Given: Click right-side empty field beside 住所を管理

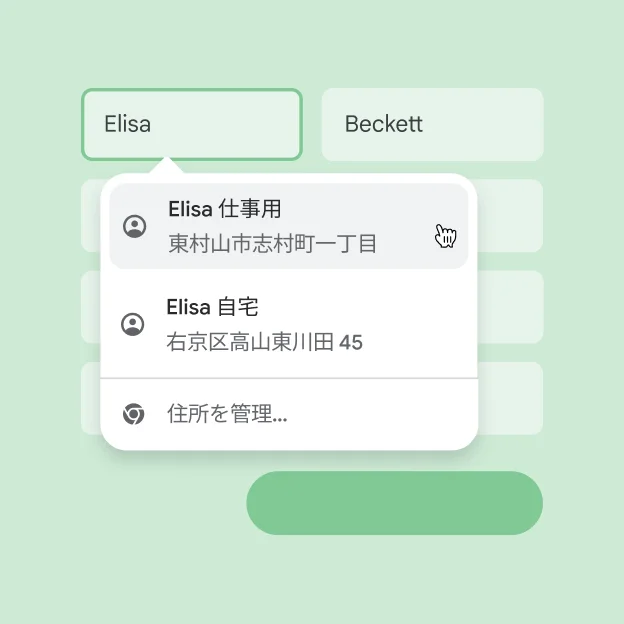Looking at the screenshot, I should point(511,398).
